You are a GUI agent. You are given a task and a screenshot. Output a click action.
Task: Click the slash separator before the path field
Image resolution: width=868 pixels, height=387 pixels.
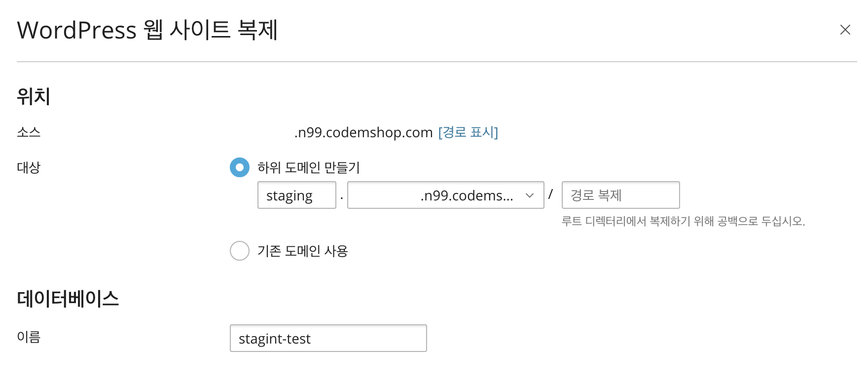tap(550, 194)
